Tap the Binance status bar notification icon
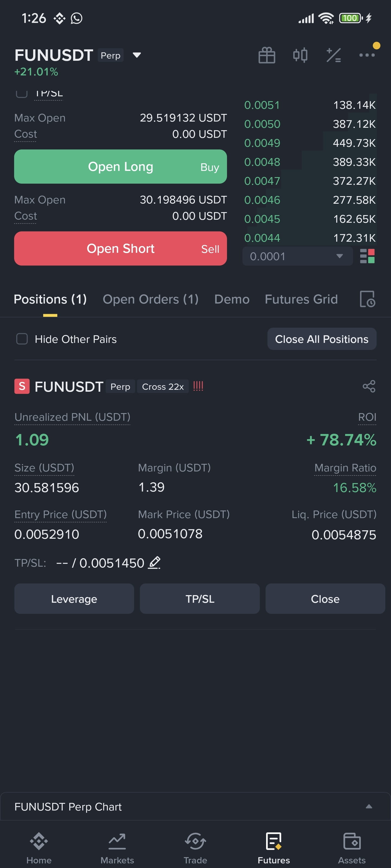 point(59,18)
